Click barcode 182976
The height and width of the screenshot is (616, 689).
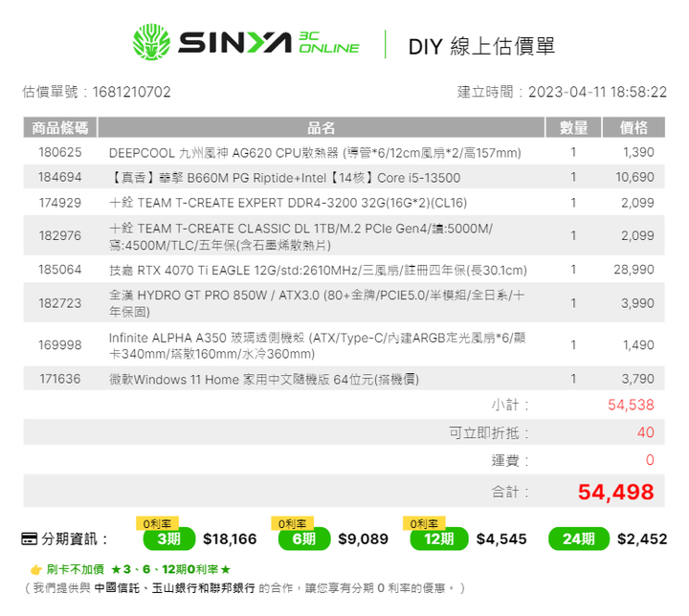tap(60, 235)
